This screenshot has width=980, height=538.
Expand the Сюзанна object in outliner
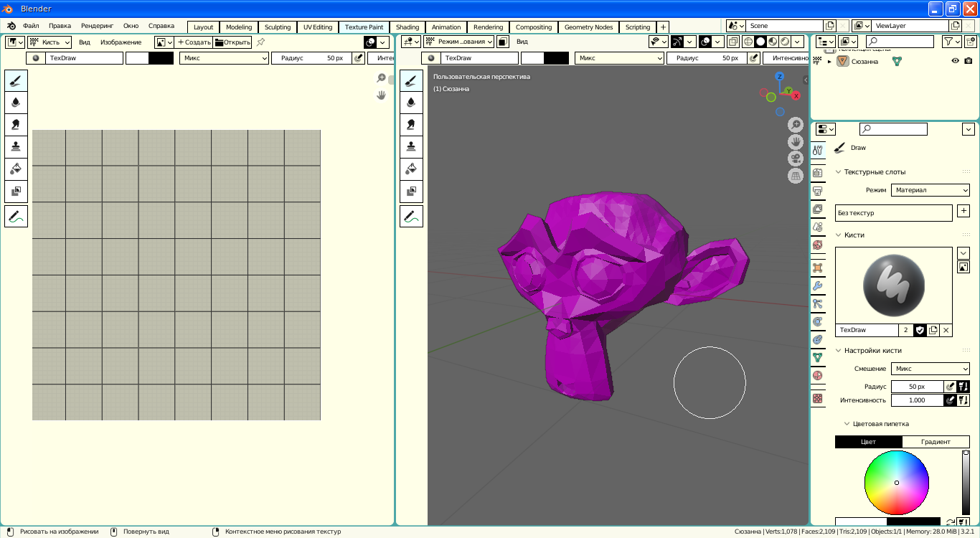829,62
